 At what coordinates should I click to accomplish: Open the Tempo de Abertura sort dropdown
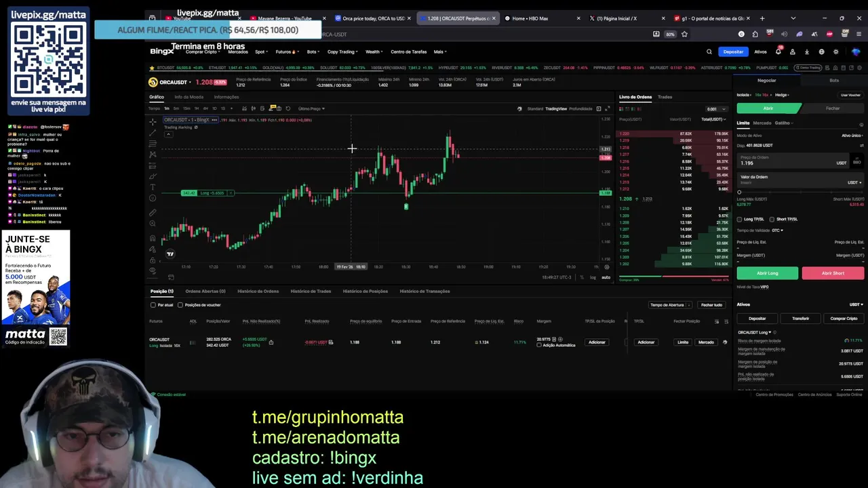pos(670,305)
